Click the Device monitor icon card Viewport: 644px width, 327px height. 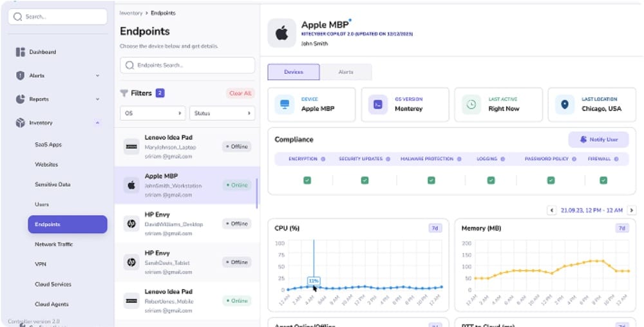pos(284,104)
